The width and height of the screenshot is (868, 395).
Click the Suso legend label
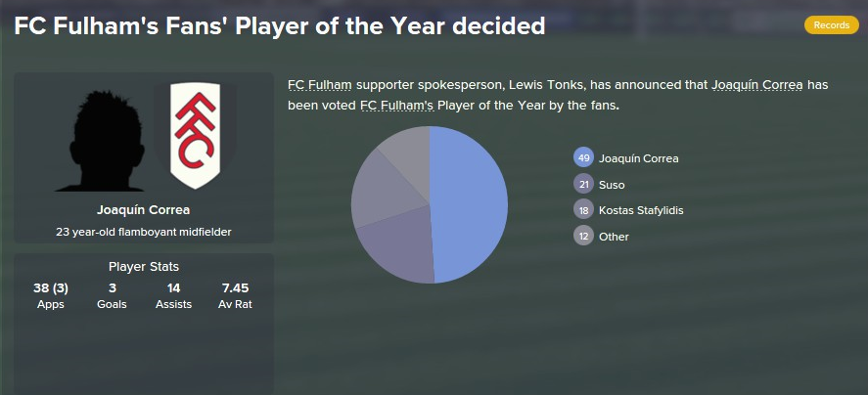[612, 185]
